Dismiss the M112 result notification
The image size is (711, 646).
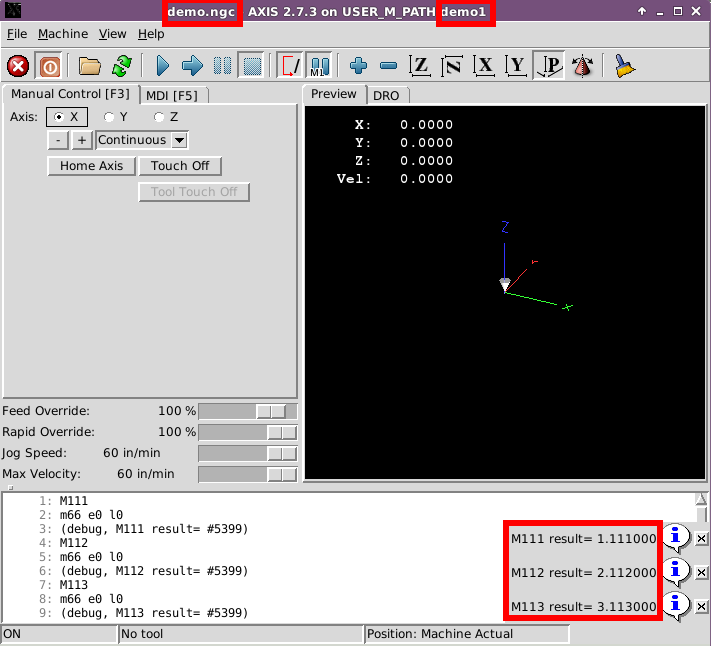[701, 573]
